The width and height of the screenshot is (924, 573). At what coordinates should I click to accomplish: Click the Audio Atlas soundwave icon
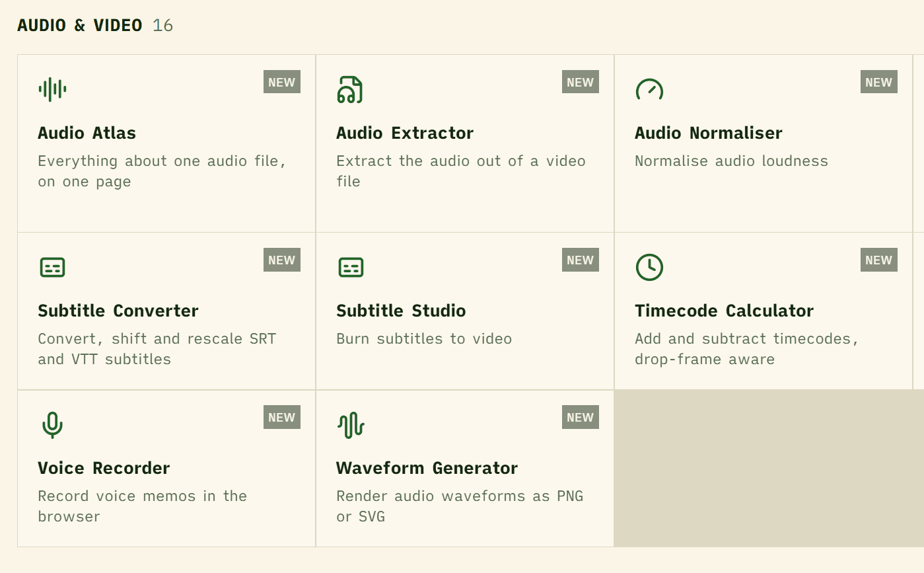pos(52,89)
